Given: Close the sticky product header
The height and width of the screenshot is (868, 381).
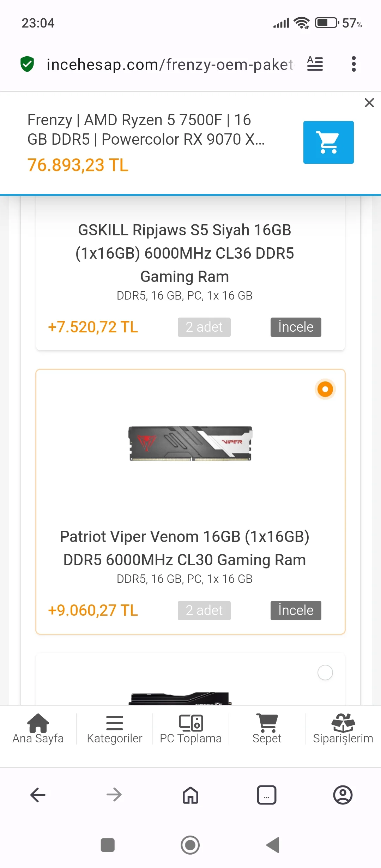Looking at the screenshot, I should (369, 103).
